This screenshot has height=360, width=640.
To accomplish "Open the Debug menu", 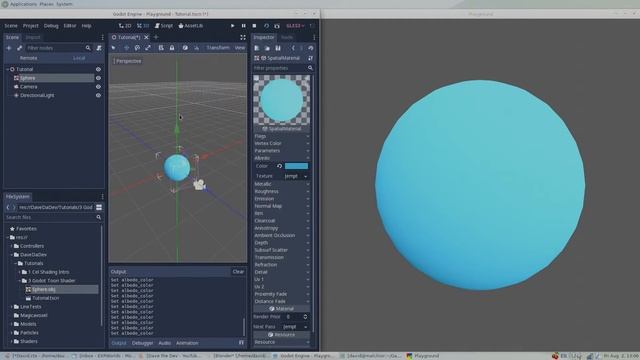I will [x=51, y=26].
